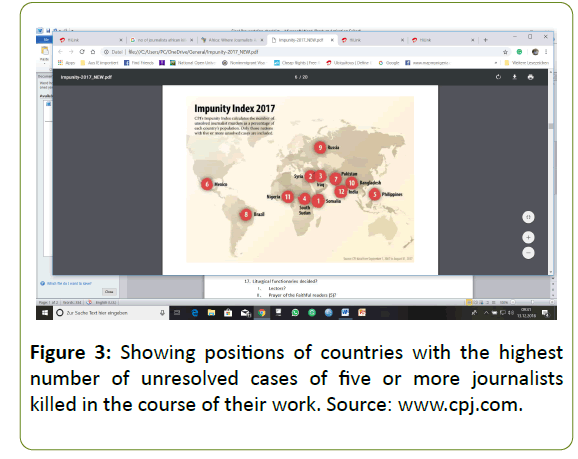Click the Chrome forward arrow
The width and height of the screenshot is (578, 459).
click(x=71, y=52)
